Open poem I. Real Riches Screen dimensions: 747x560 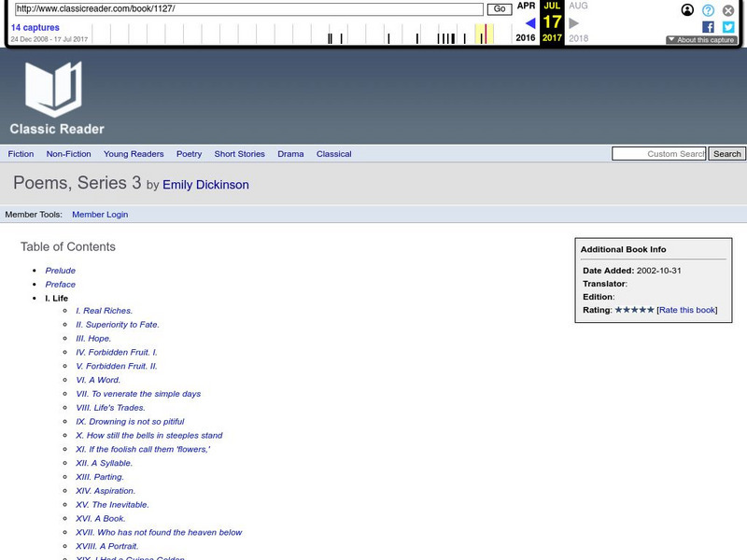pos(105,311)
